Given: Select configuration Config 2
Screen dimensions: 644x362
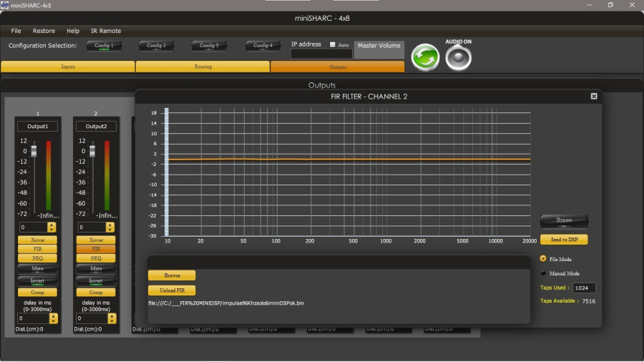Looking at the screenshot, I should 157,46.
